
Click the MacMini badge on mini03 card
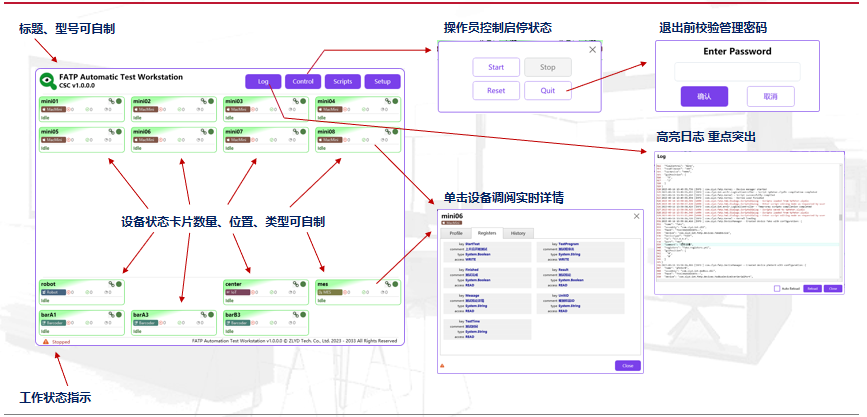(x=237, y=110)
